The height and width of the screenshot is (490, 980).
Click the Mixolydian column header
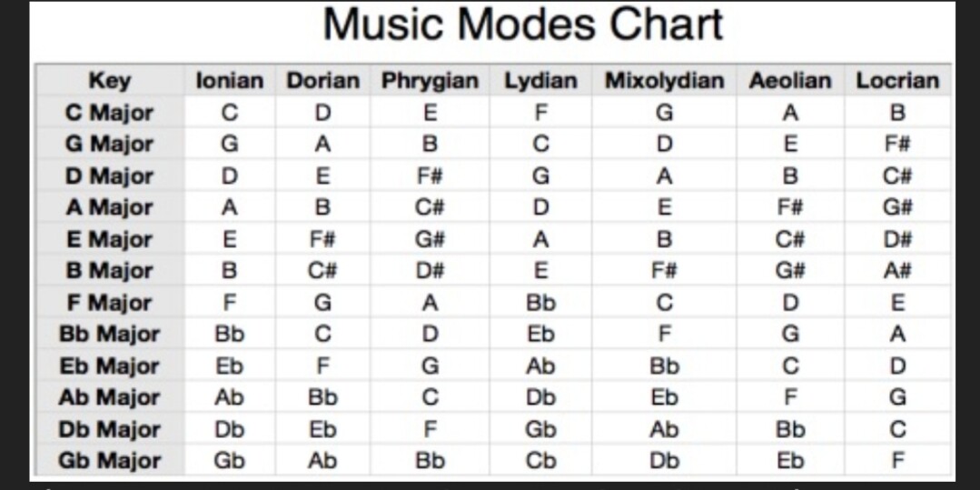click(664, 81)
